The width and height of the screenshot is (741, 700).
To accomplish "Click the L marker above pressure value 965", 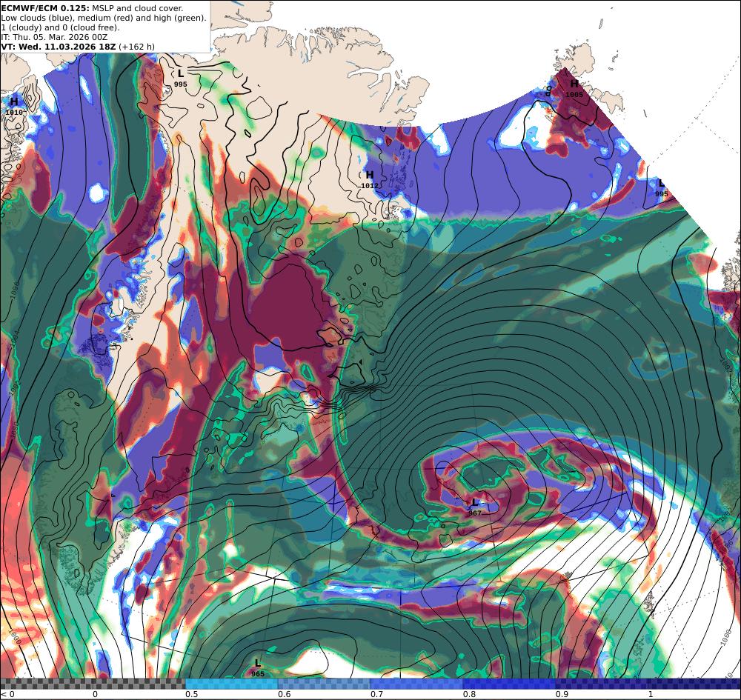I will [258, 663].
